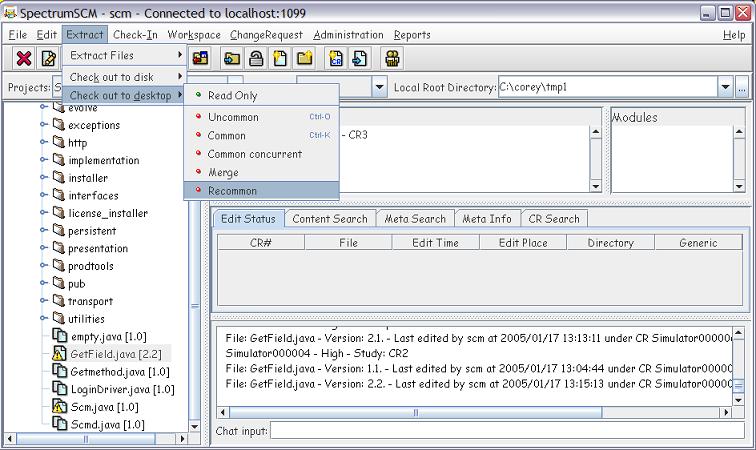Open the Help menu

734,35
